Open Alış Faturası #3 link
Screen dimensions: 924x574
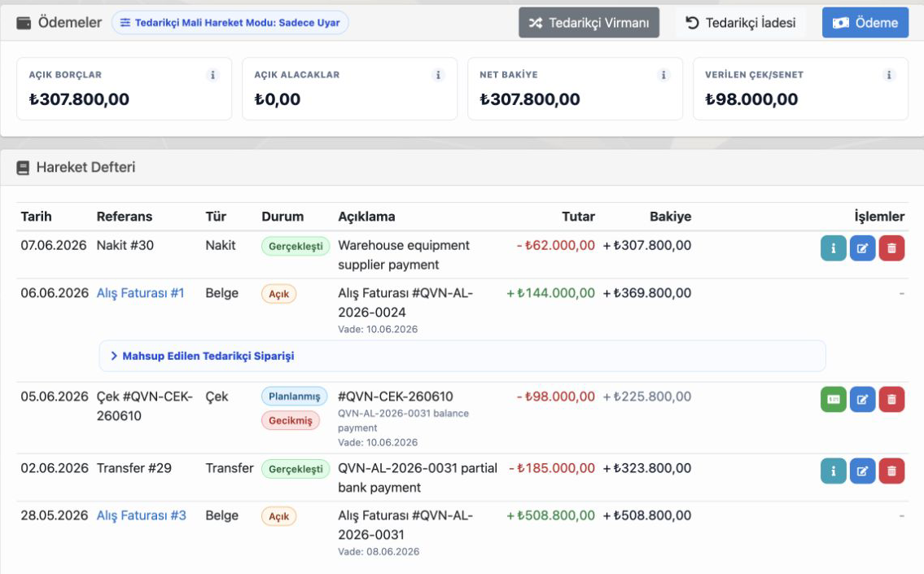point(142,515)
